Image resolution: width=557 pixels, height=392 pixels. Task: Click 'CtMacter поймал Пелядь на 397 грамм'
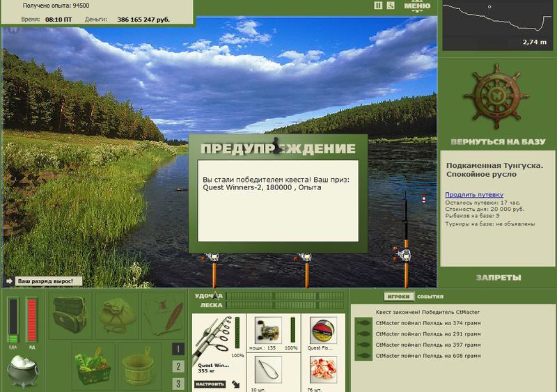point(428,345)
